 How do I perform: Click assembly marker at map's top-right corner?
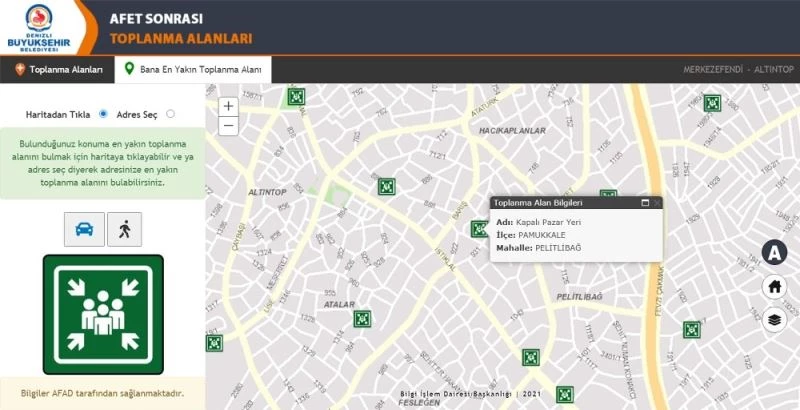(712, 102)
